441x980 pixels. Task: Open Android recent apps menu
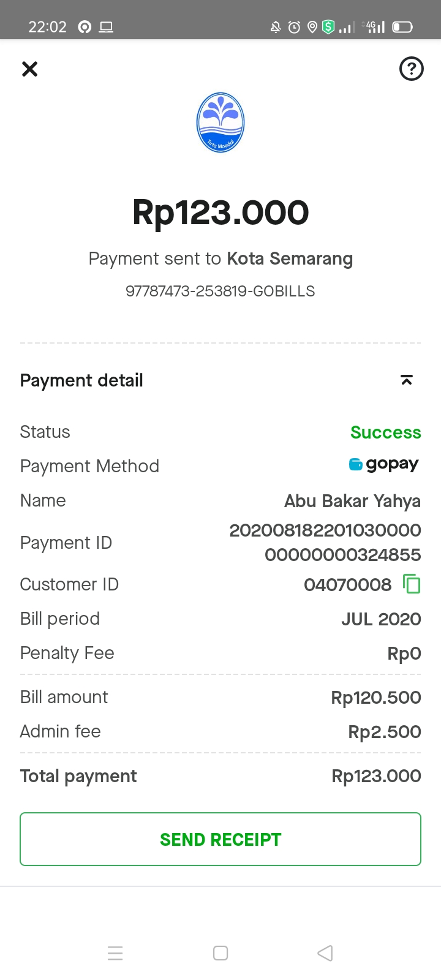pos(115,953)
